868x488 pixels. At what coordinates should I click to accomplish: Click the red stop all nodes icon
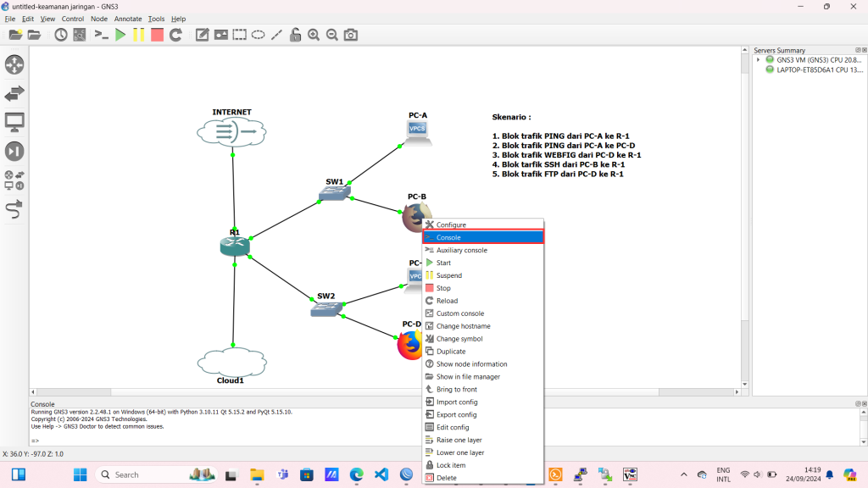157,35
